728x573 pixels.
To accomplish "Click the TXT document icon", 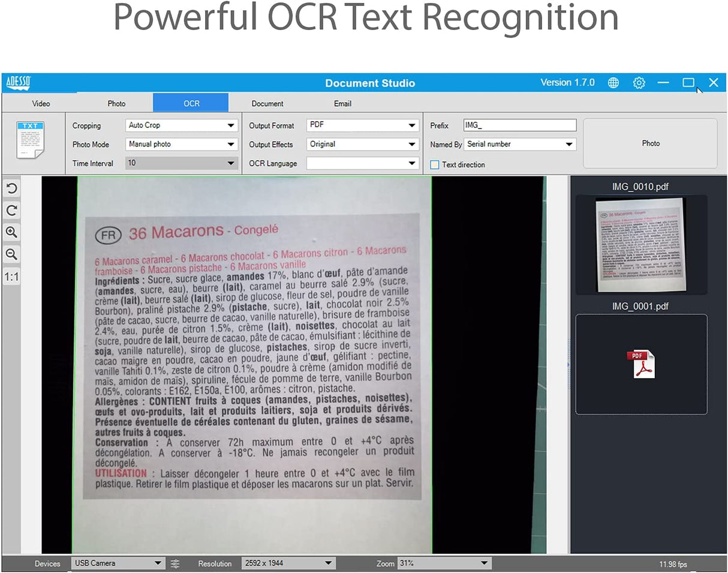I will (31, 140).
